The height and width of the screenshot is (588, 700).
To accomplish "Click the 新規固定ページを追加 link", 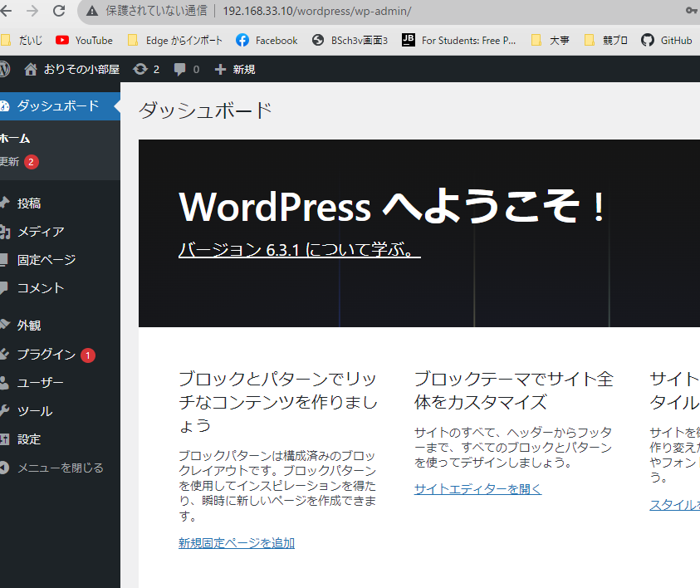I will tap(237, 543).
